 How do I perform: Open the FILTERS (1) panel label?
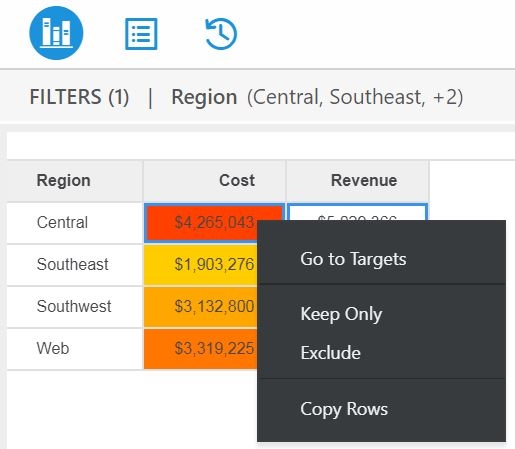(79, 97)
